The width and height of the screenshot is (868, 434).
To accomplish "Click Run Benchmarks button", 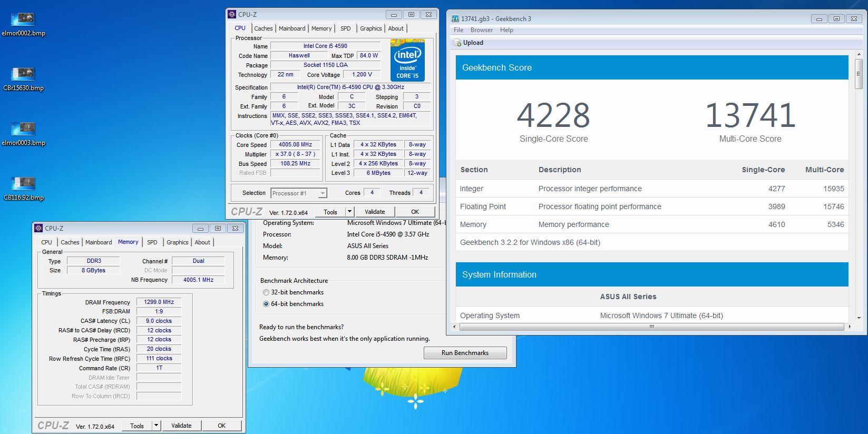I will (465, 353).
